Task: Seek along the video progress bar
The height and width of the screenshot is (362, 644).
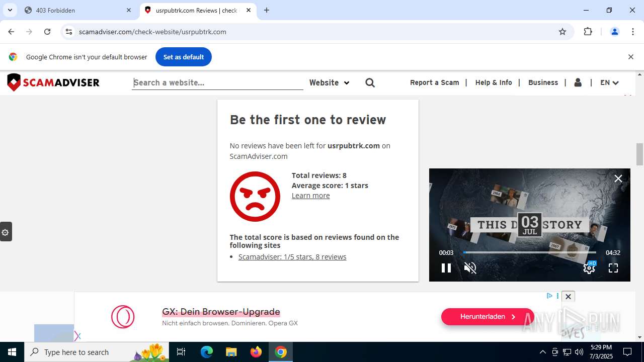Action: click(x=529, y=252)
